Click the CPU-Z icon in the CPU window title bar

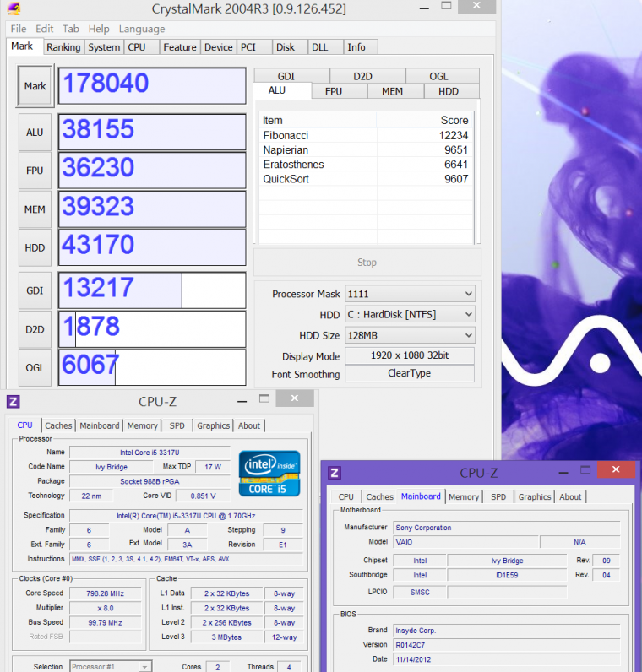click(x=13, y=402)
